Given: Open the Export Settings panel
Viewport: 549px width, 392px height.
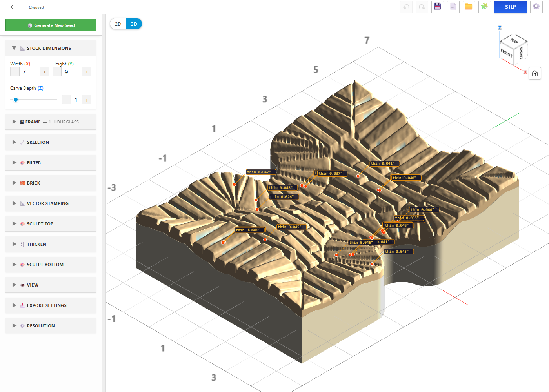Looking at the screenshot, I should [51, 305].
